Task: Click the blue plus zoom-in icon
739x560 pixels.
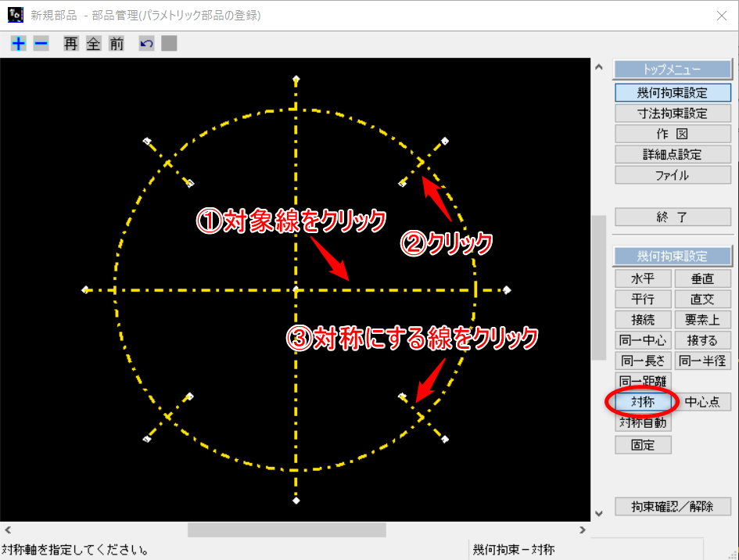Action: 19,44
